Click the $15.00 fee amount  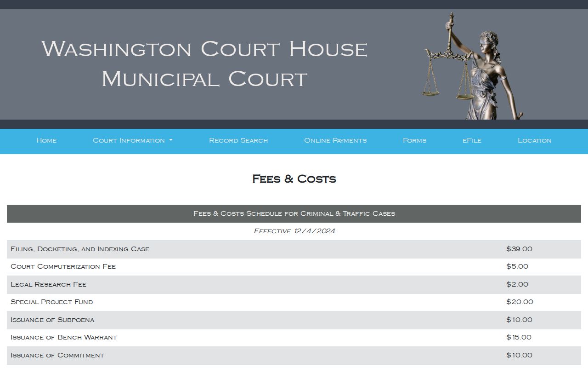pos(519,337)
